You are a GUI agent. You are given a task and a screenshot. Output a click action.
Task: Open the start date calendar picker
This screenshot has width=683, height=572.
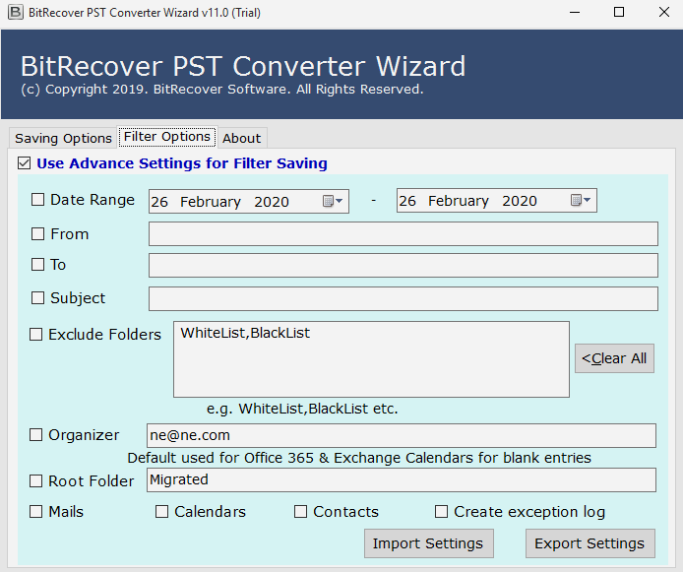coord(333,201)
